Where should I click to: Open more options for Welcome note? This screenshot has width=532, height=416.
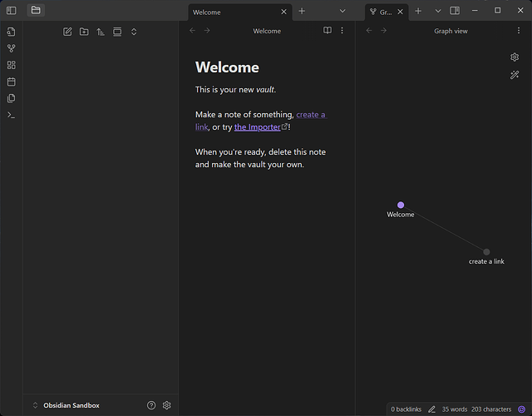342,31
